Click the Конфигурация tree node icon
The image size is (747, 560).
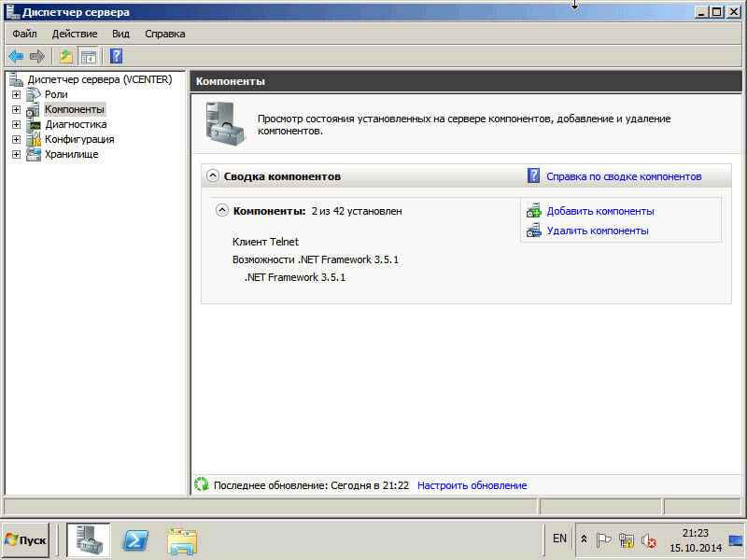coord(34,139)
